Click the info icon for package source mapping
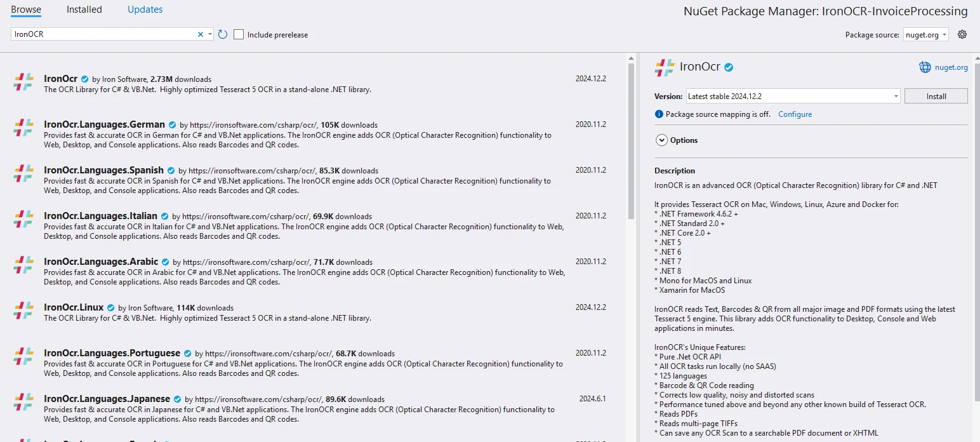Viewport: 980px width, 442px height. 659,114
